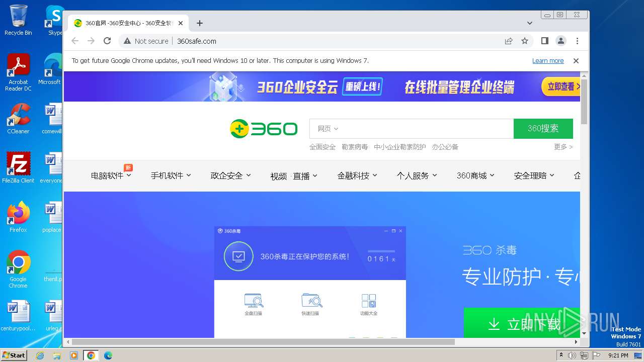
Task: Expand the 安全理赔 menu
Action: [534, 175]
